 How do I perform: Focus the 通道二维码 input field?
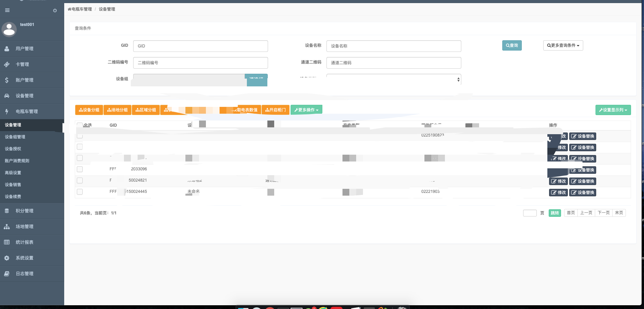click(x=394, y=63)
